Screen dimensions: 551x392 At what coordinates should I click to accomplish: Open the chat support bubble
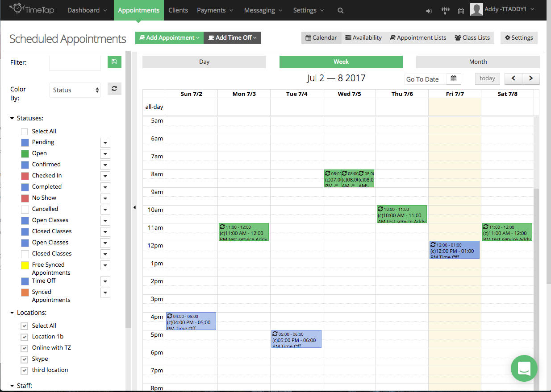click(x=524, y=368)
